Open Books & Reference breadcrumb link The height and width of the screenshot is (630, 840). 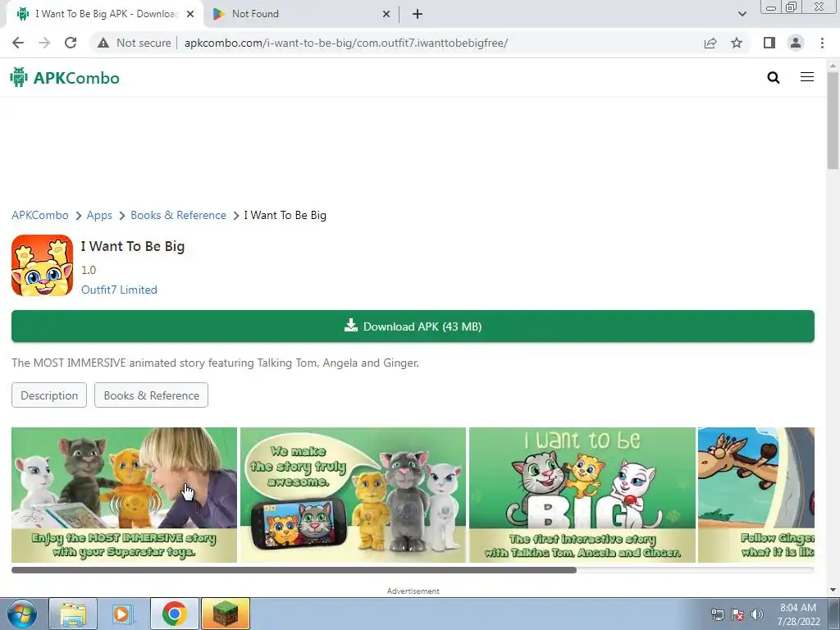click(x=178, y=216)
